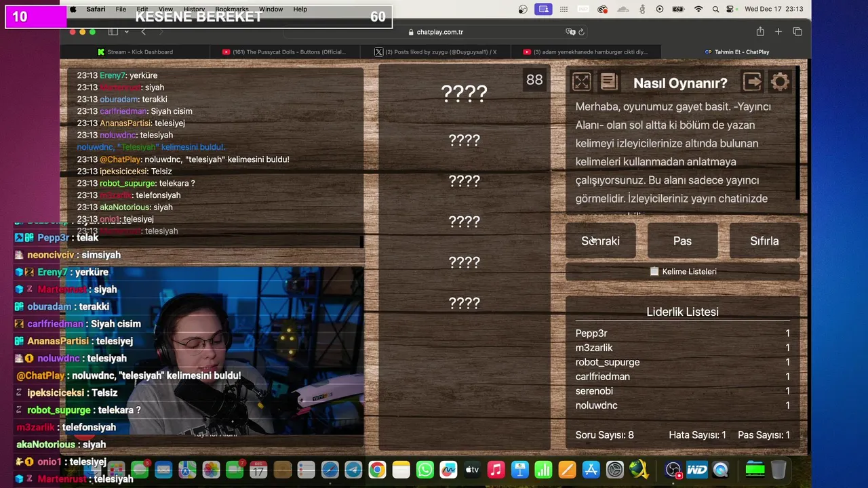Click the Hata Sayısı: 1 text

point(697,435)
